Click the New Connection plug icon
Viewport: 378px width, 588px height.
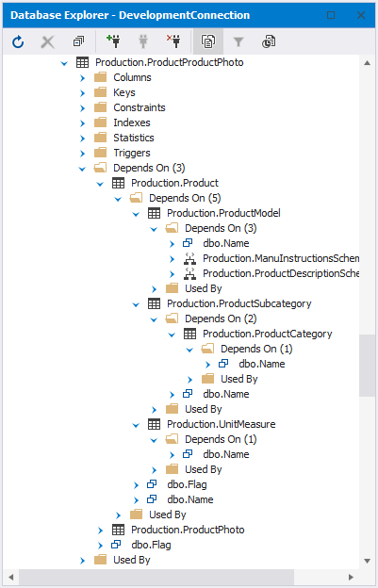(113, 41)
